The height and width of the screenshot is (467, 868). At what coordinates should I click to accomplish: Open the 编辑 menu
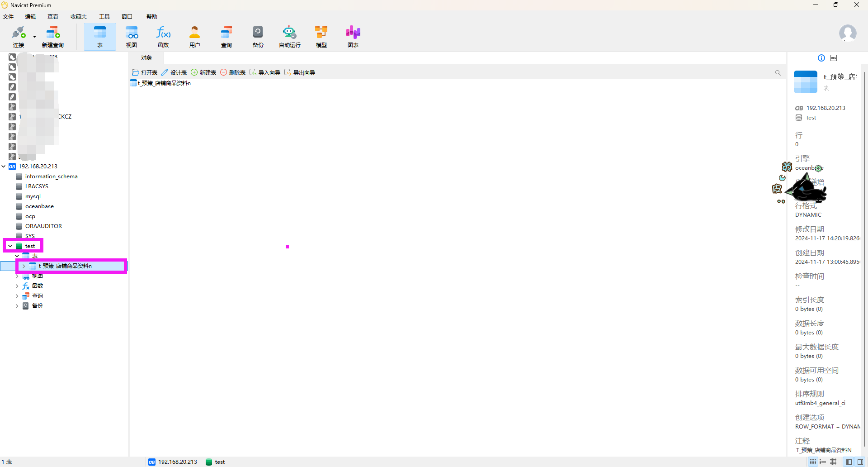30,17
